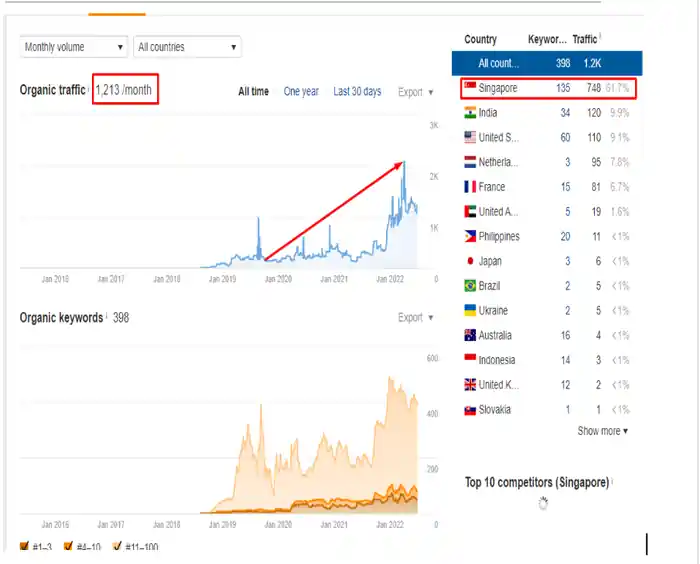Click the Brazil flag icon

pos(470,285)
